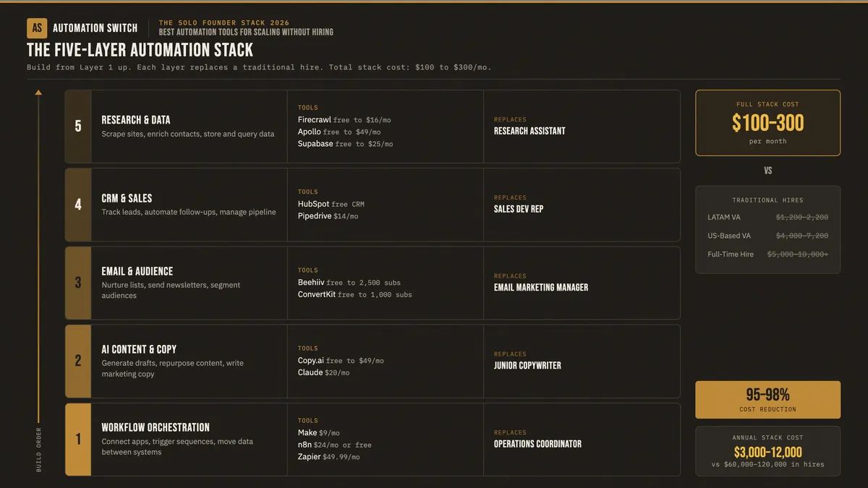
Task: Click the Build Order vertical label
Action: tap(39, 449)
